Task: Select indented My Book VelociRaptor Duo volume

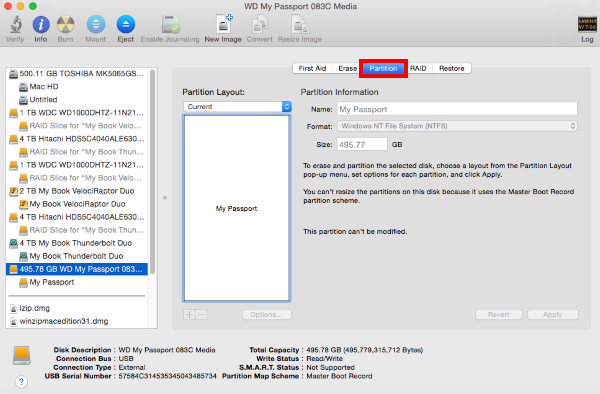Action: pos(77,204)
